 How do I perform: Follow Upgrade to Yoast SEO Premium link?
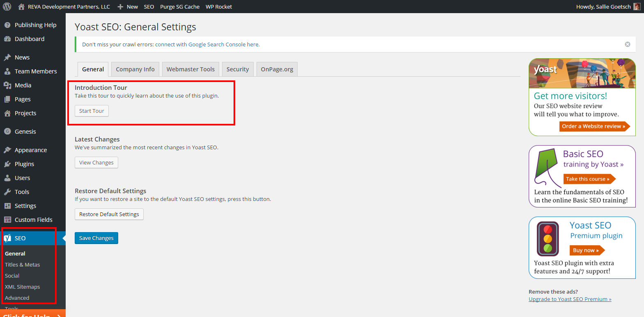[570, 299]
